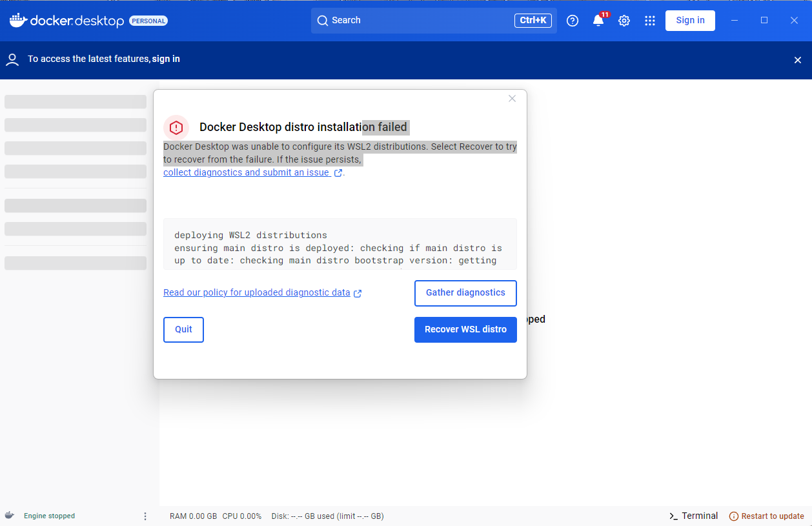
Task: Click the Gather diagnostics button
Action: [x=465, y=293]
